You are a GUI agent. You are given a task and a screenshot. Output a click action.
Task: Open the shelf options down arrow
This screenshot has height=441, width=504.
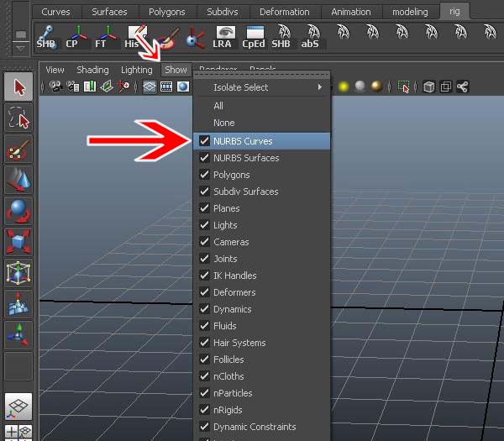(20, 49)
